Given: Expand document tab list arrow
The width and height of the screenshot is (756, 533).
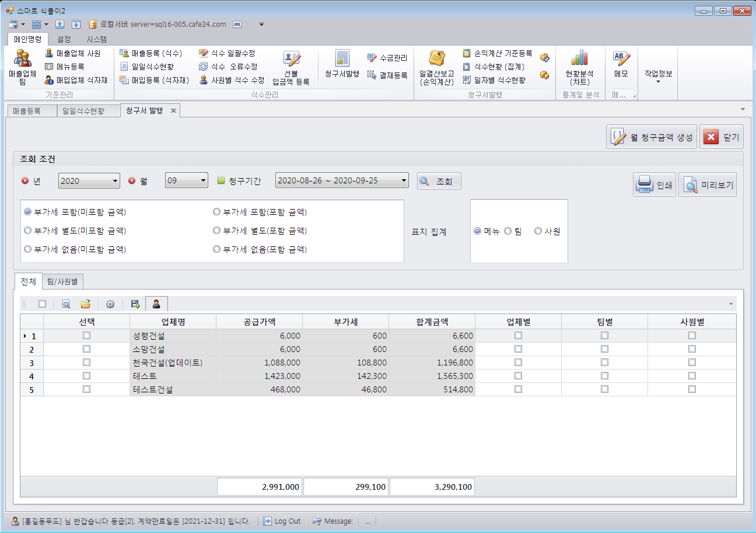Looking at the screenshot, I should pos(743,110).
